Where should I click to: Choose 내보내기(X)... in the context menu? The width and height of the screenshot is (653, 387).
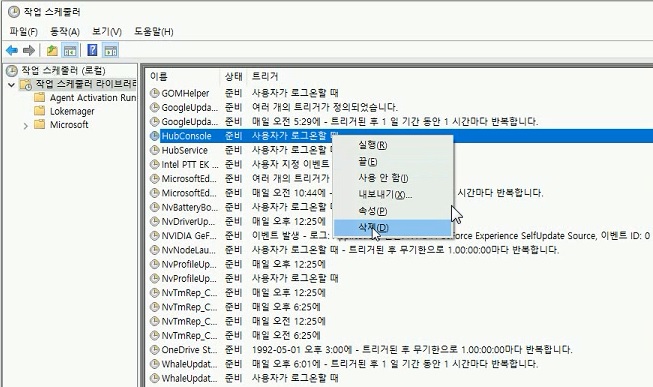393,195
